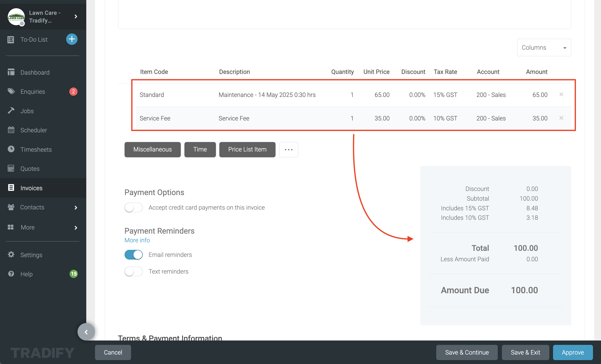Navigate to Scheduler

tap(34, 130)
